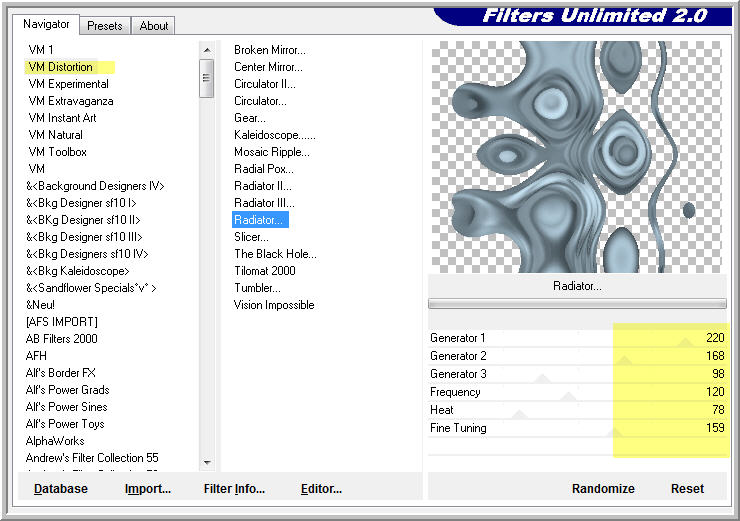The image size is (740, 521).
Task: Open the Editor... button
Action: 321,488
